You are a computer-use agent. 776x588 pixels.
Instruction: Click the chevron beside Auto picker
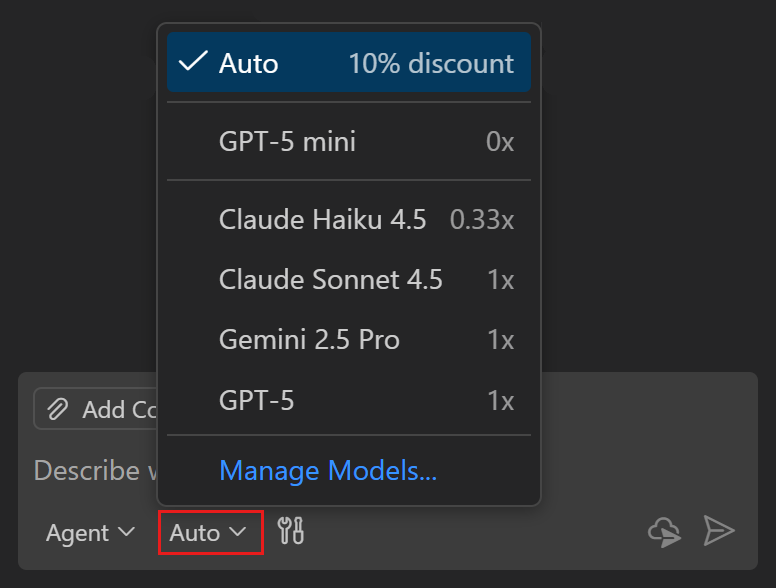tap(238, 533)
